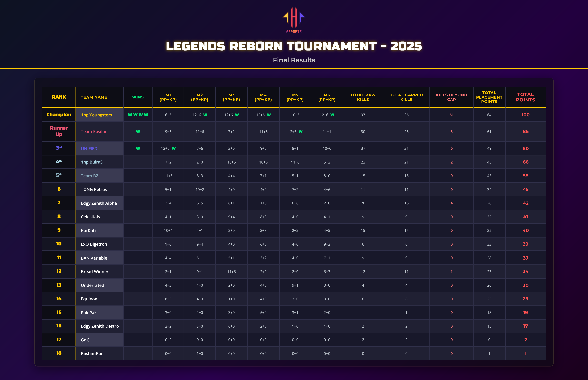588x380 pixels.
Task: Select the Total Points column header
Action: coord(525,97)
